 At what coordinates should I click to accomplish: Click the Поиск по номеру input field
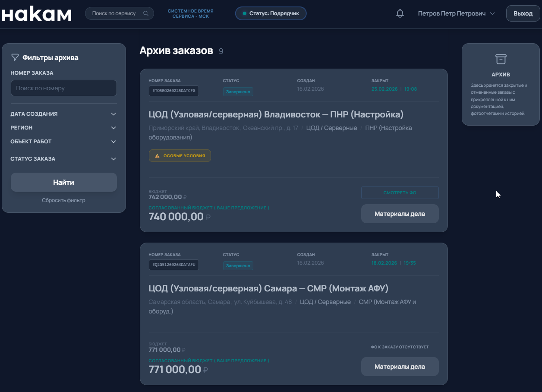[x=64, y=88]
